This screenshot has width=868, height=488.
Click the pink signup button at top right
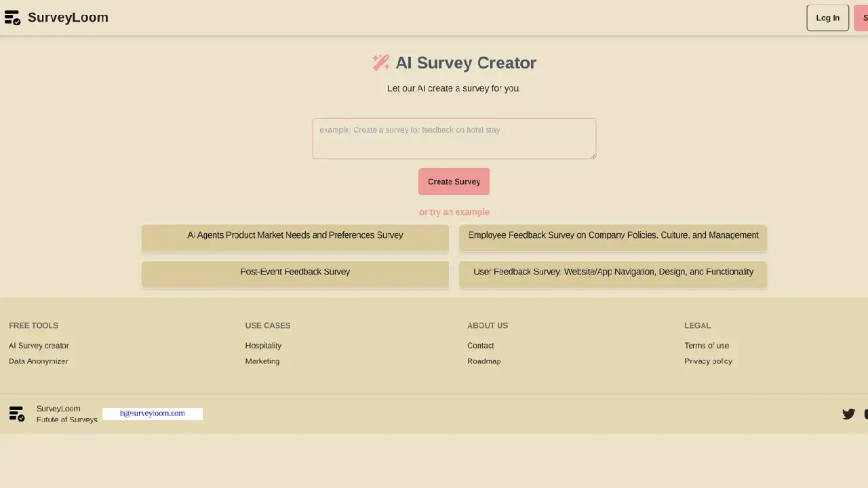[863, 18]
